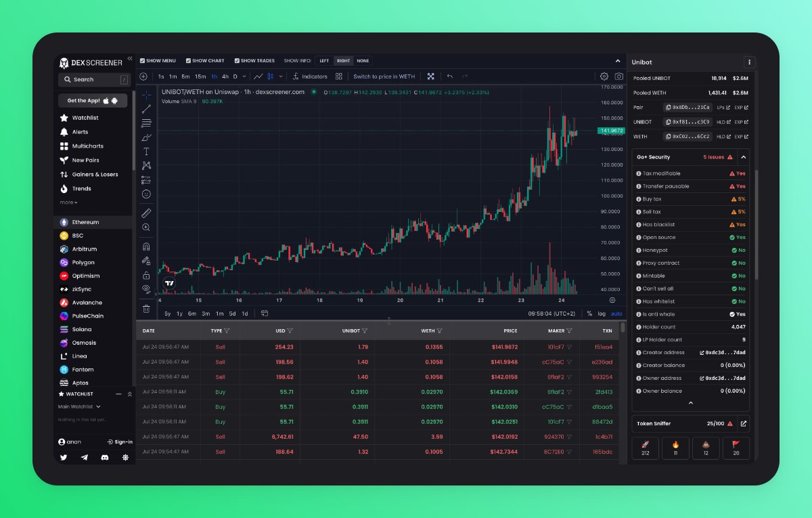The width and height of the screenshot is (812, 518).
Task: Open the Twitter link in sidebar footer
Action: tap(64, 458)
